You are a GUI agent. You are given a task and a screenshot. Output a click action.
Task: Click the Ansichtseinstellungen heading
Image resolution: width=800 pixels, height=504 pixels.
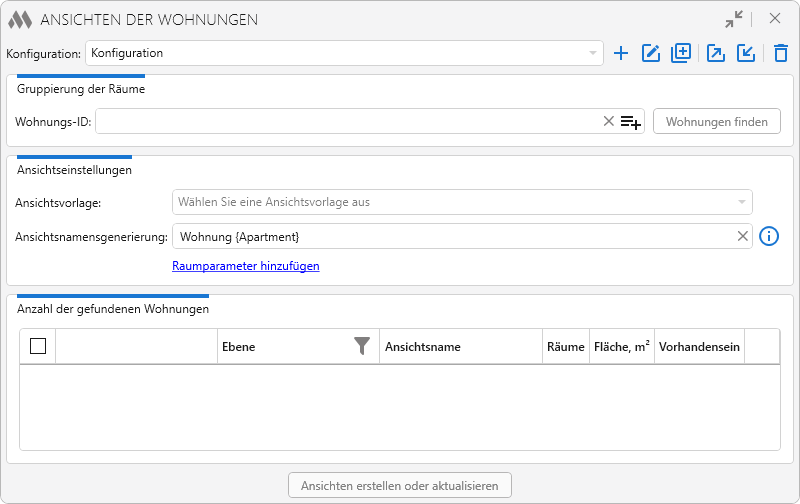coord(74,170)
